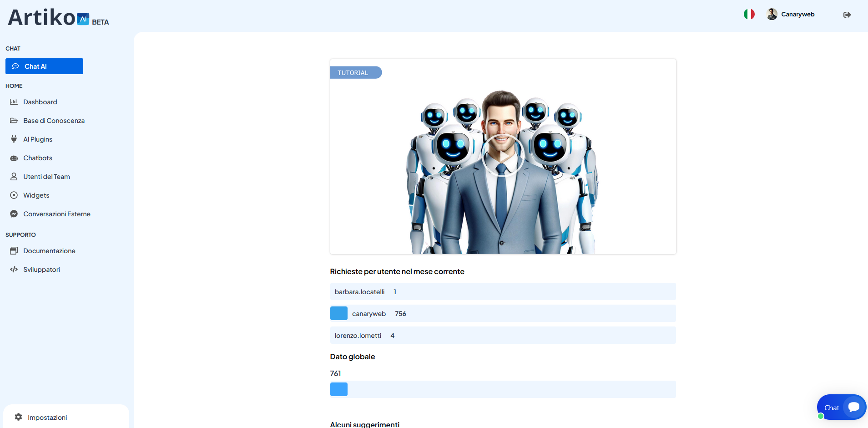
Task: Click the Richieste per utente heading
Action: (x=397, y=271)
